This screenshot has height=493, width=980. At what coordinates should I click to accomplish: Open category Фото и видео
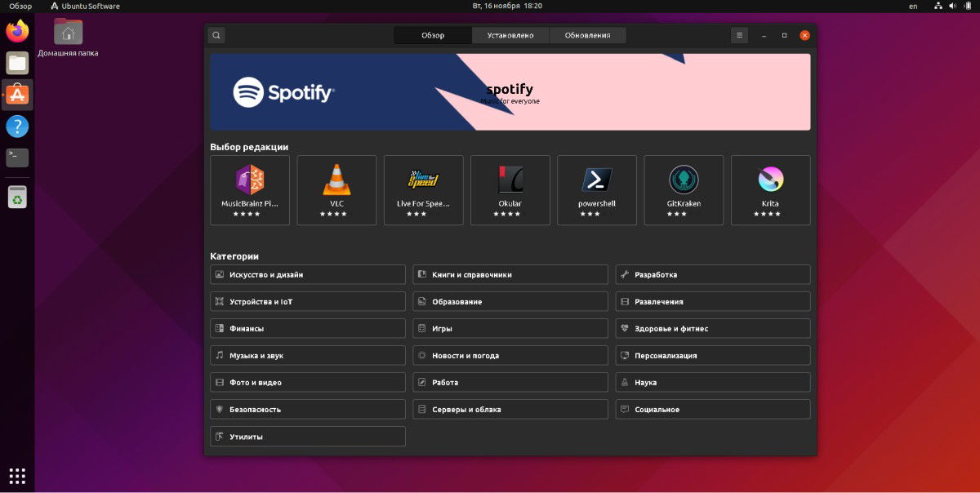[x=307, y=382]
